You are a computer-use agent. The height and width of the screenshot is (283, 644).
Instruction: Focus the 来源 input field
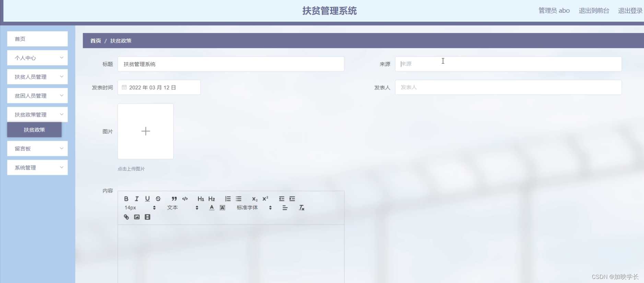(508, 64)
